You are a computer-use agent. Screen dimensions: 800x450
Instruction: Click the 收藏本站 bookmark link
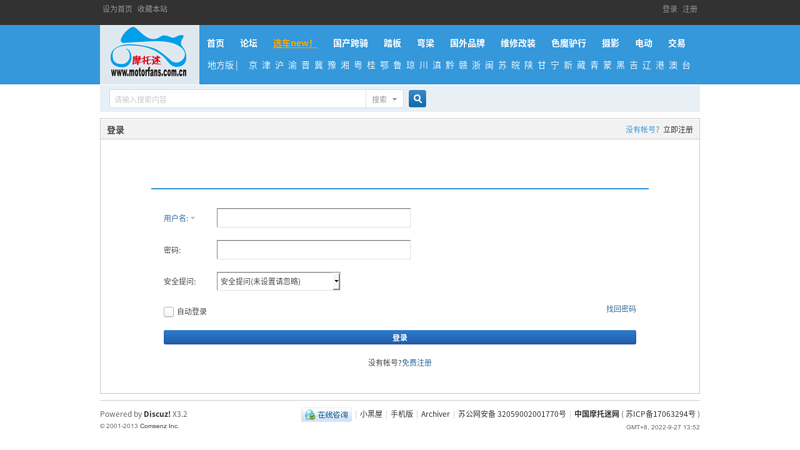[x=152, y=9]
